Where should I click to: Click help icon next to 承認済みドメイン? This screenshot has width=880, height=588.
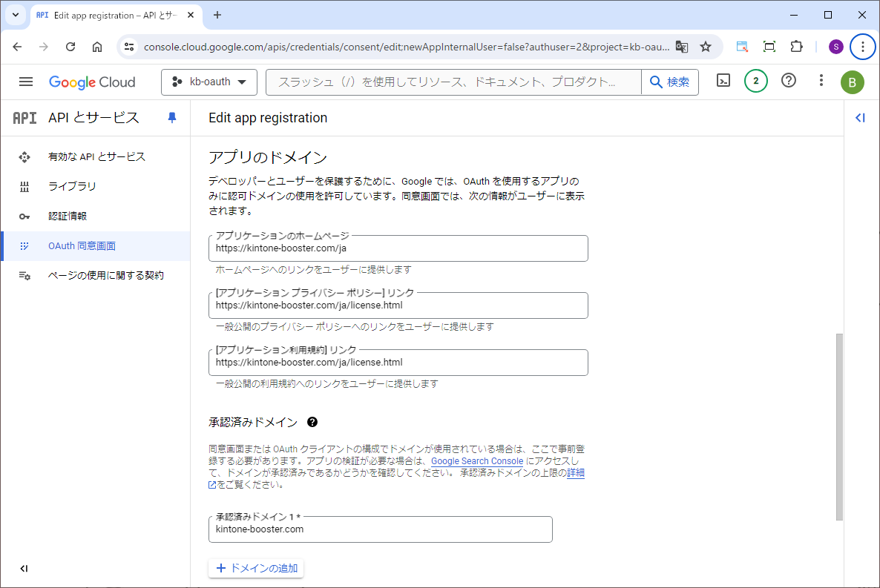click(312, 422)
